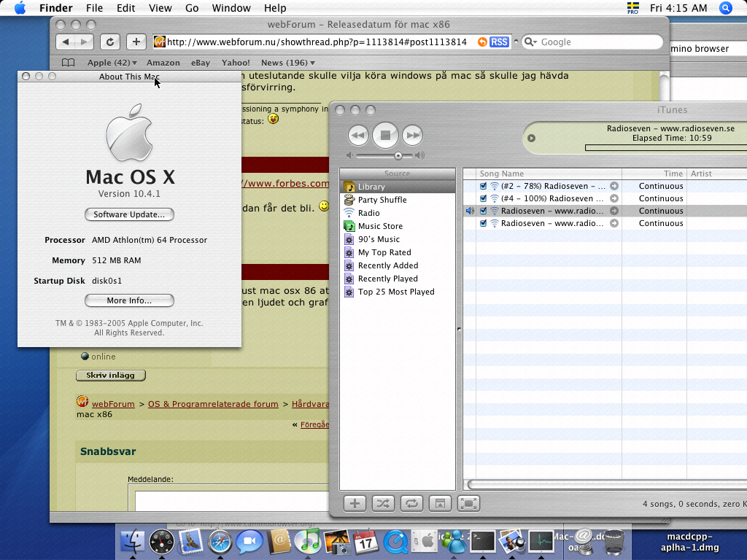Go forward in the Safari window

(85, 42)
